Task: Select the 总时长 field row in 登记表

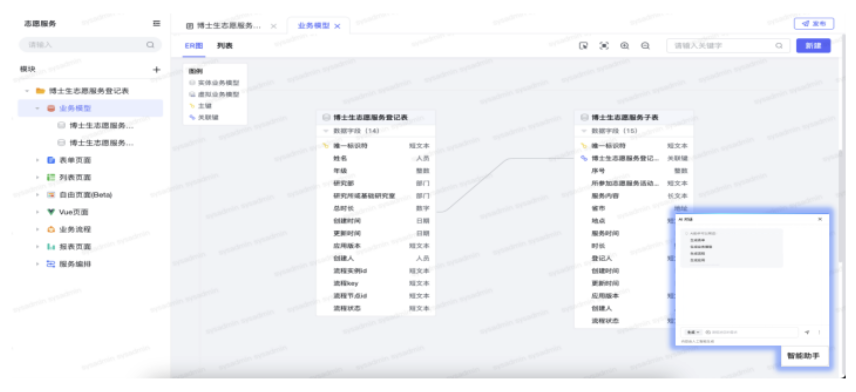Action: pos(376,209)
